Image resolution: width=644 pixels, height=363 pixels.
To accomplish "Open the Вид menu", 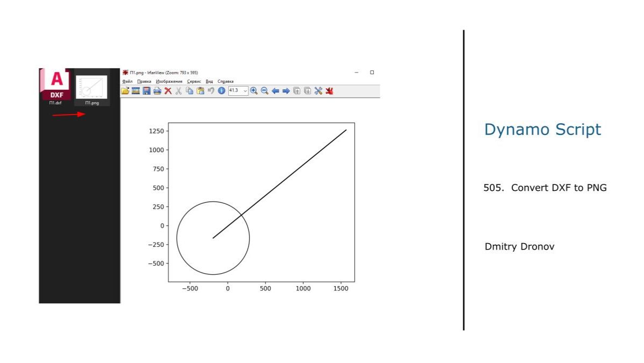I will 209,81.
